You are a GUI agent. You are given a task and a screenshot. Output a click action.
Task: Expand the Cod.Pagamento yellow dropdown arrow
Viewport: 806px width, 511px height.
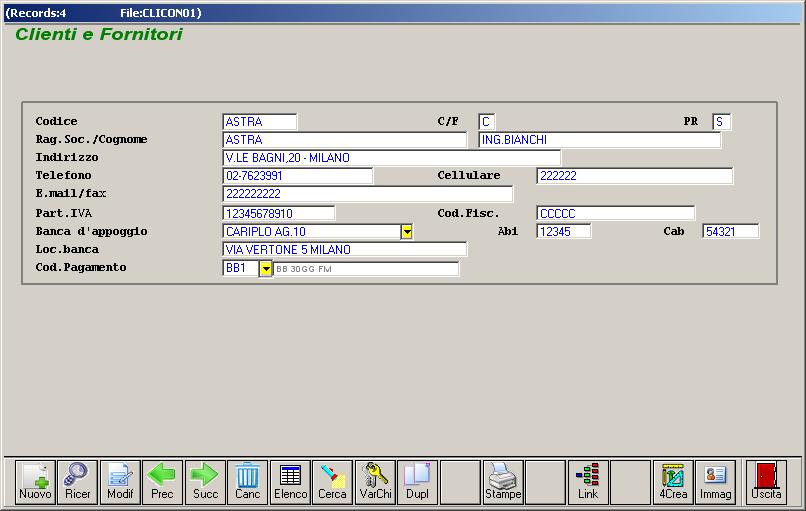pos(265,268)
